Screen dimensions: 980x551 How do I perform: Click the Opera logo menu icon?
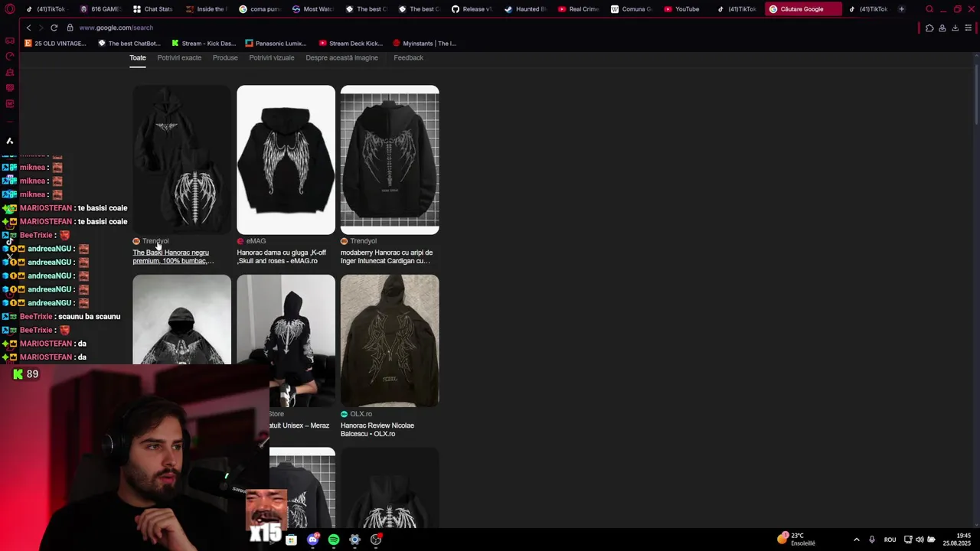pos(9,9)
